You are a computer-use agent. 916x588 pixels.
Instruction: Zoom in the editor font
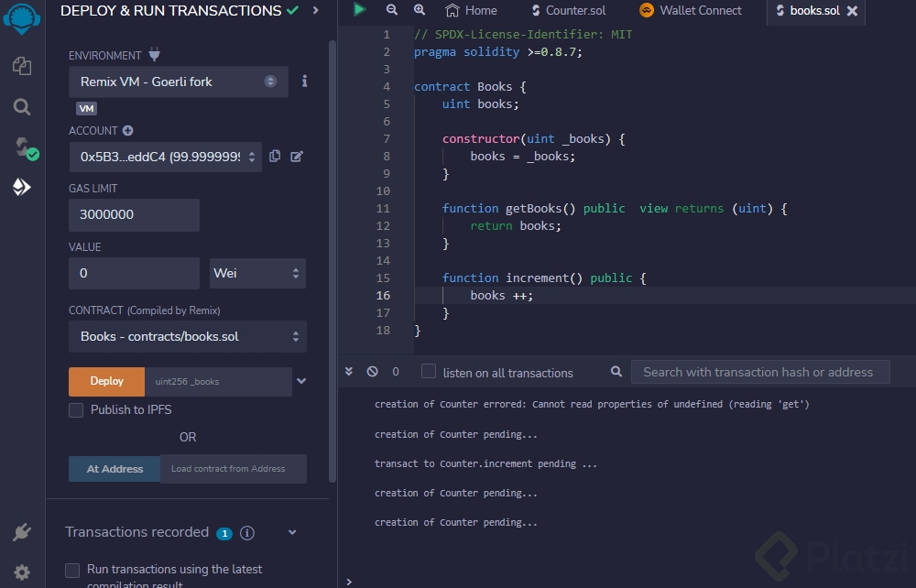420,9
